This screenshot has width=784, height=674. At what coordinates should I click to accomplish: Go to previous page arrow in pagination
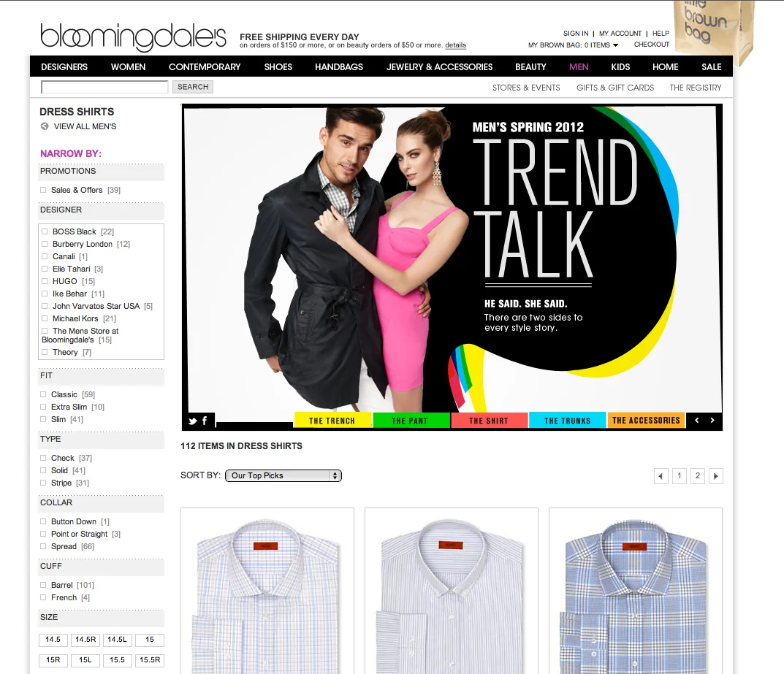(x=661, y=476)
